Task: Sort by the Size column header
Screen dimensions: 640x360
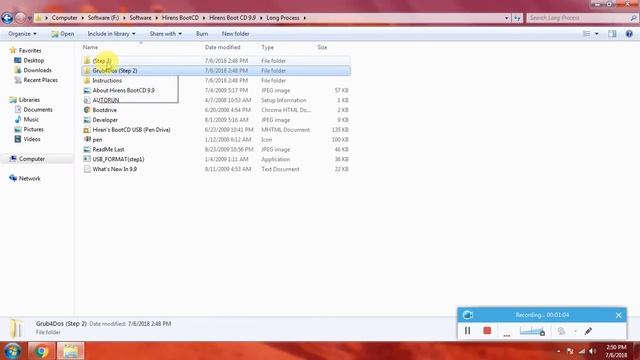Action: coord(322,47)
